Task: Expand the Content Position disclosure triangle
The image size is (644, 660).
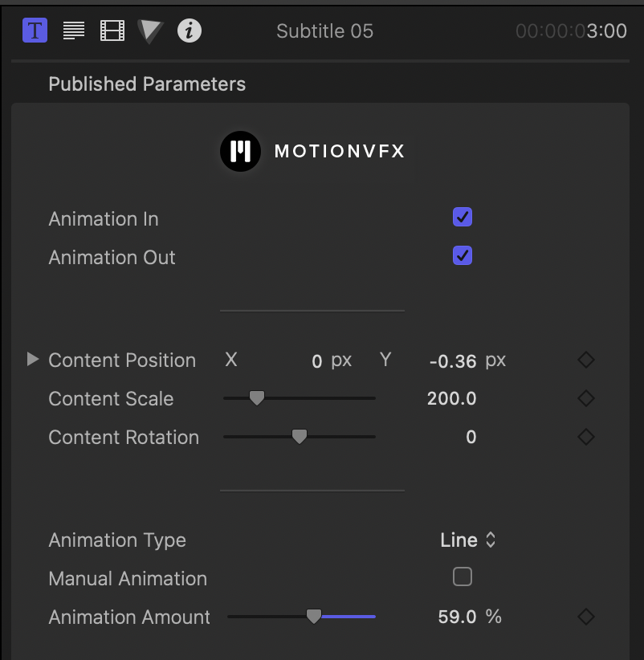Action: pos(33,360)
